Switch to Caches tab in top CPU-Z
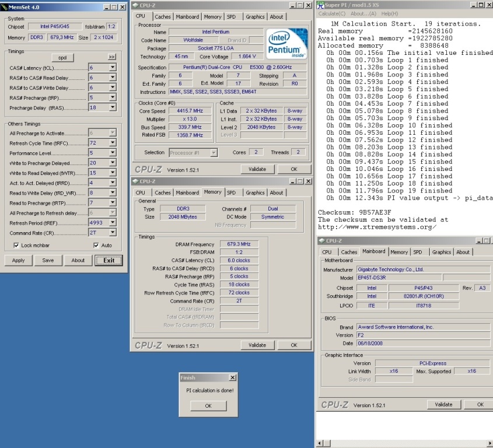 (163, 17)
